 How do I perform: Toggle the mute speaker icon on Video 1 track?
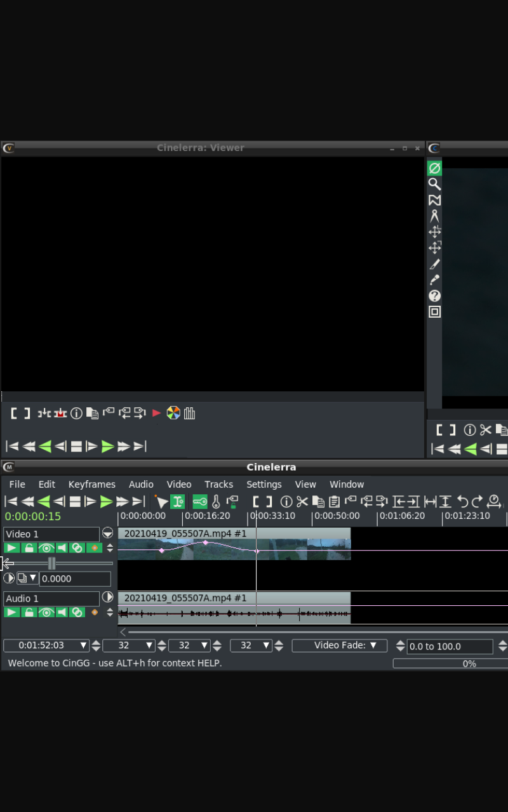(x=62, y=548)
